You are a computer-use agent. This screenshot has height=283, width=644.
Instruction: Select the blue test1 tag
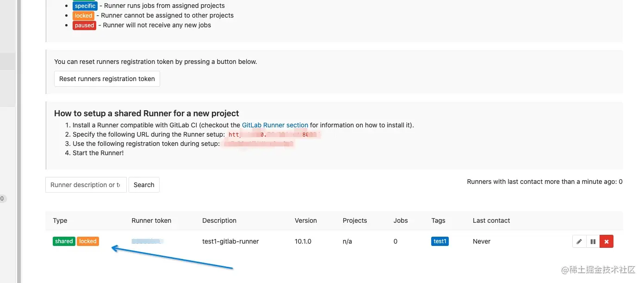pos(440,241)
